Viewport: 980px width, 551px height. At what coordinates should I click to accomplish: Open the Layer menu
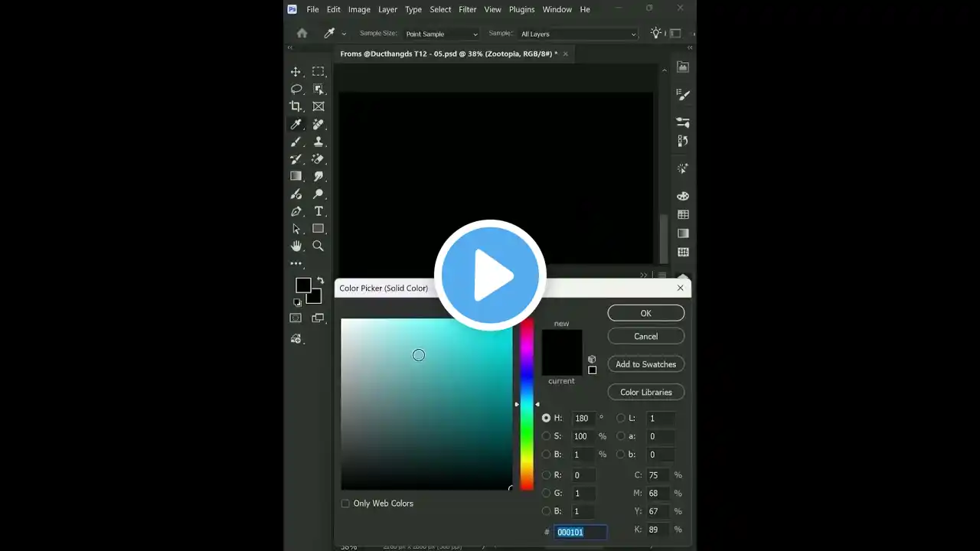tap(387, 9)
